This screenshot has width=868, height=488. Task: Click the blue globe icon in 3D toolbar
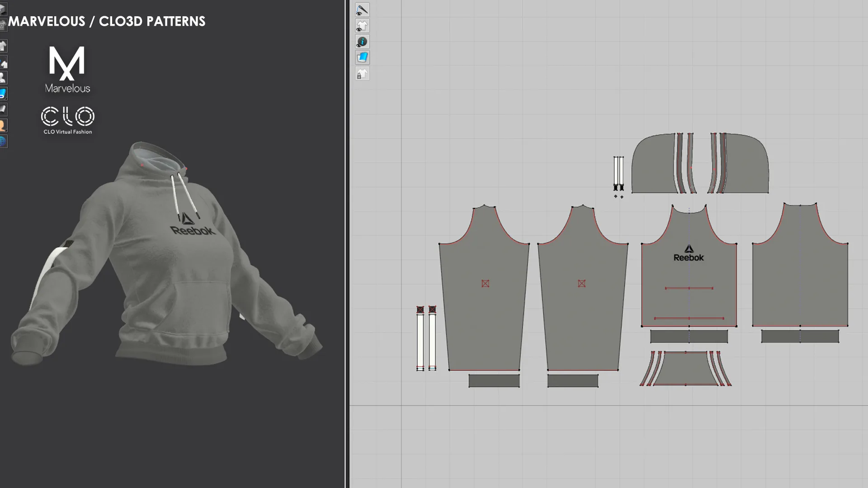tap(3, 141)
